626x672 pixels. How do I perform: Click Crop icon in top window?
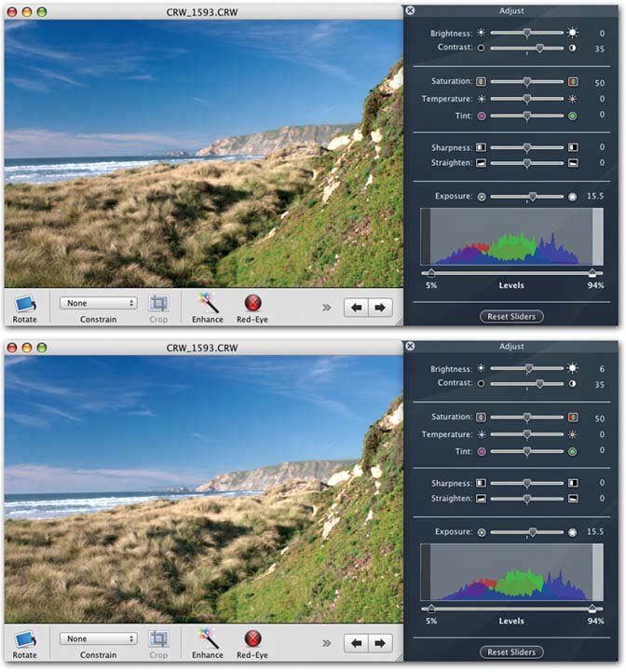click(x=158, y=304)
